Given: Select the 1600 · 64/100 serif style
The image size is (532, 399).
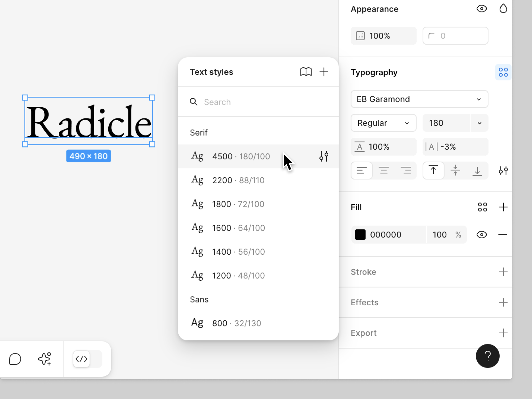Looking at the screenshot, I should [x=258, y=228].
